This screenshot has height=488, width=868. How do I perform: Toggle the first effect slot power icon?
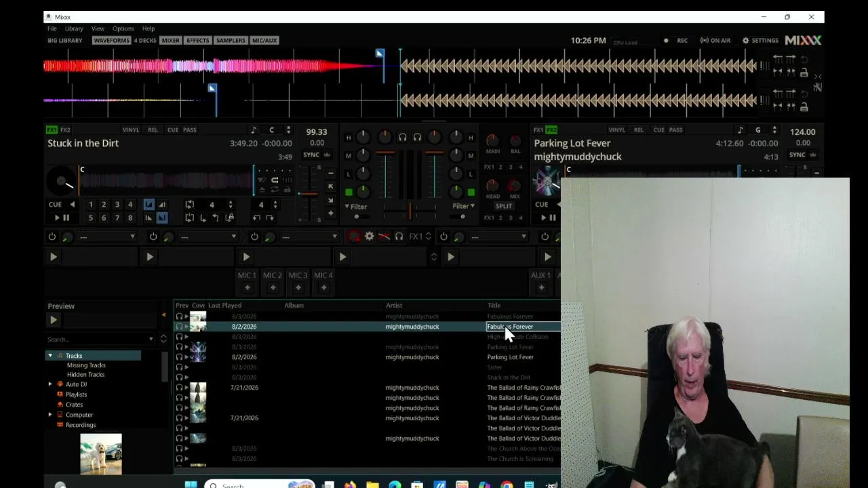pos(52,237)
